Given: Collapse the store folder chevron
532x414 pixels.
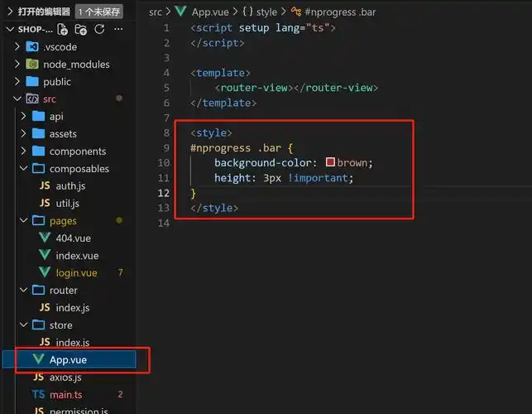Looking at the screenshot, I should click(x=23, y=325).
